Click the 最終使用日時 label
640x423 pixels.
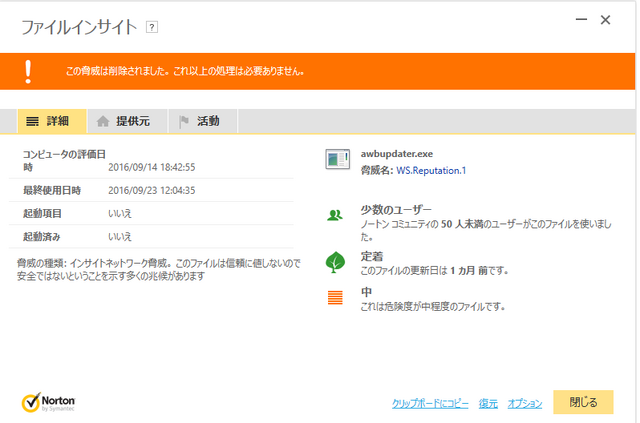pos(52,191)
